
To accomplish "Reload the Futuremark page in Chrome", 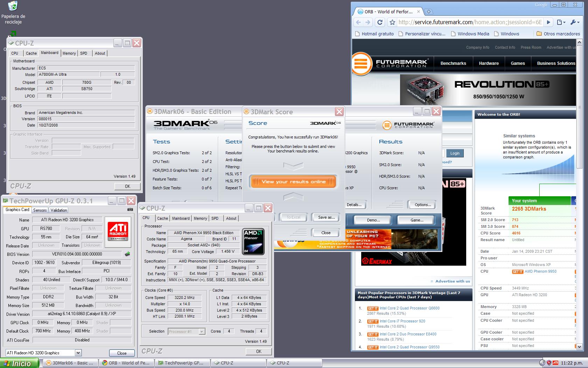I will pos(380,22).
